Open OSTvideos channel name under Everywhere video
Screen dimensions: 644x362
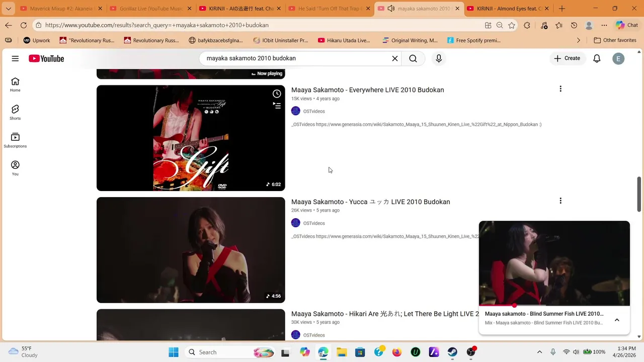314,111
